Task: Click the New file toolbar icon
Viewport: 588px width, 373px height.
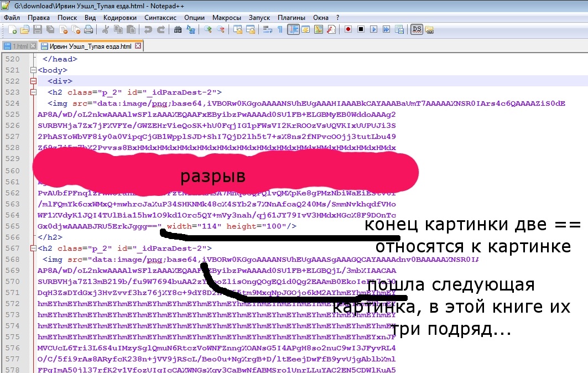Action: point(11,29)
